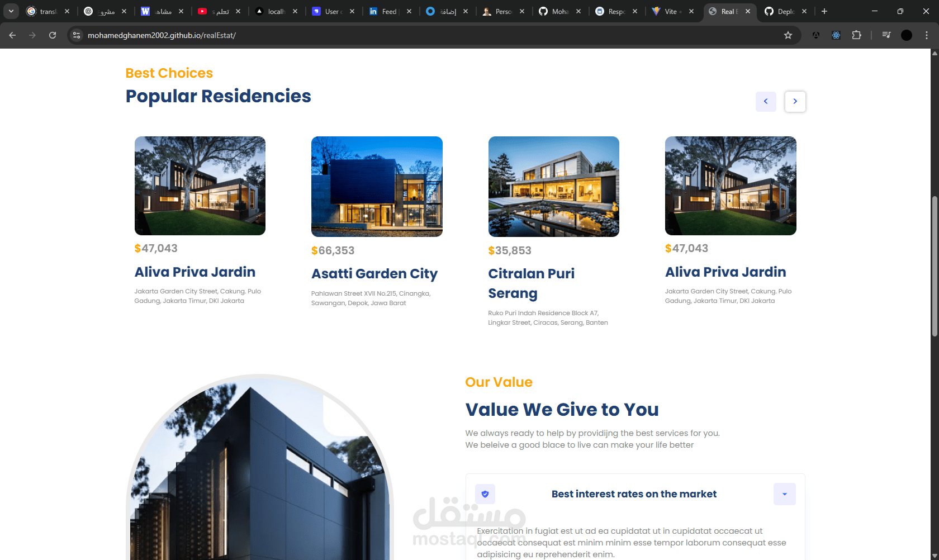Open the Extensions puzzle-piece icon

click(x=857, y=35)
